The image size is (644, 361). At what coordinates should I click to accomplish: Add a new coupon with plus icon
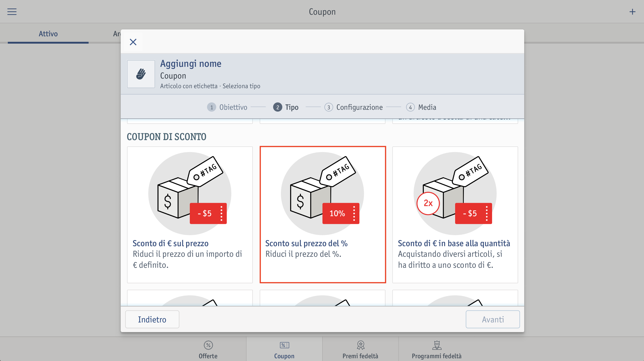[x=632, y=12]
